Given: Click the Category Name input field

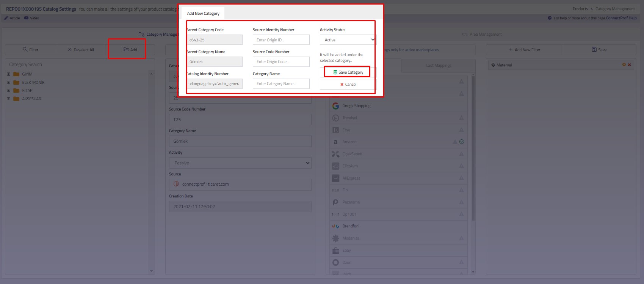Looking at the screenshot, I should [281, 84].
